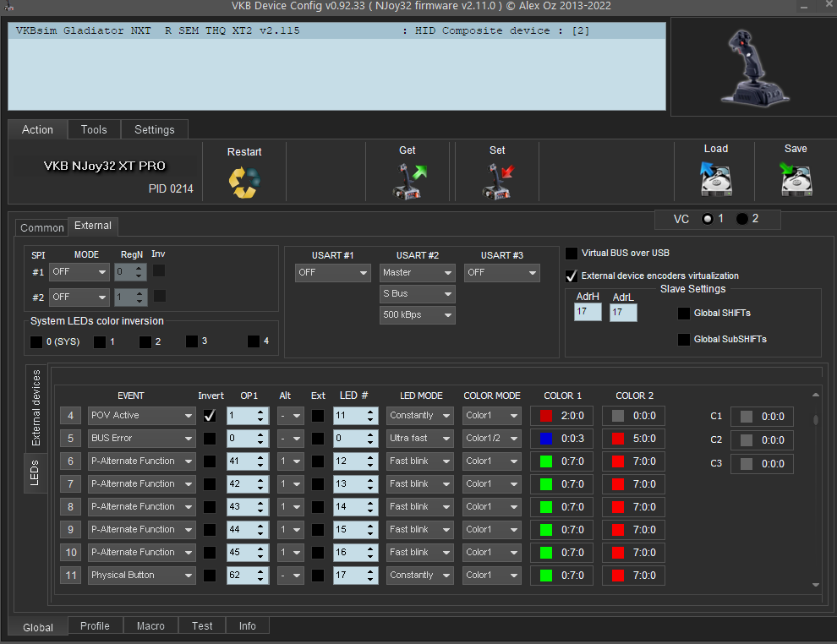Image resolution: width=837 pixels, height=644 pixels.
Task: Toggle Ext checkbox for Physical Button row
Action: [x=318, y=576]
